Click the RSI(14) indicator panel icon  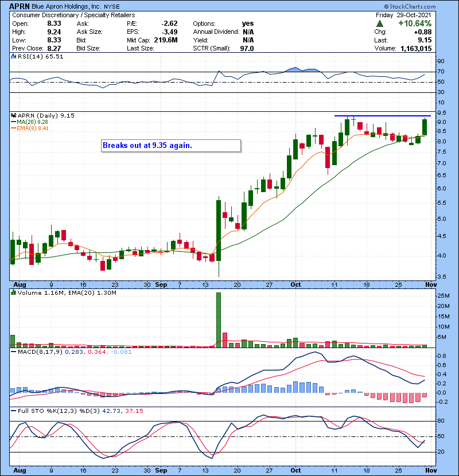[x=13, y=56]
